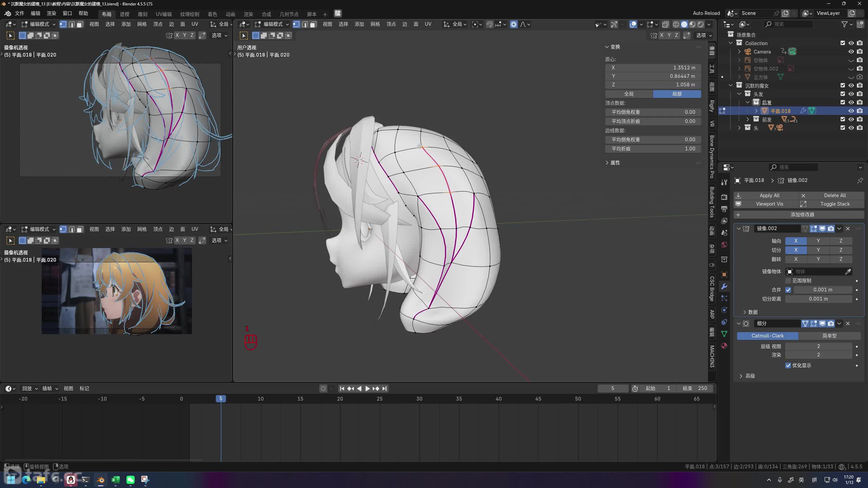Jump to last frame in timeline

[384, 388]
